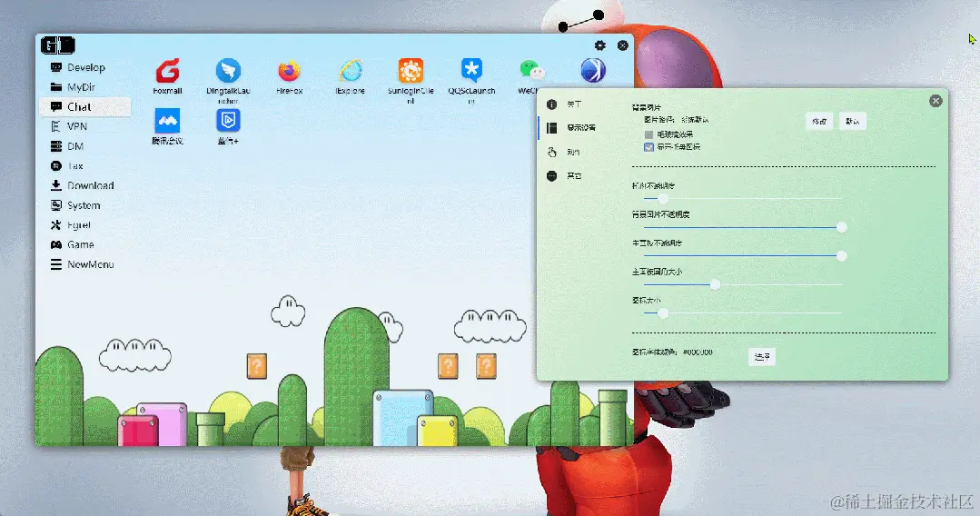
Task: Uncheck the show tray icon checkbox
Action: pos(648,147)
